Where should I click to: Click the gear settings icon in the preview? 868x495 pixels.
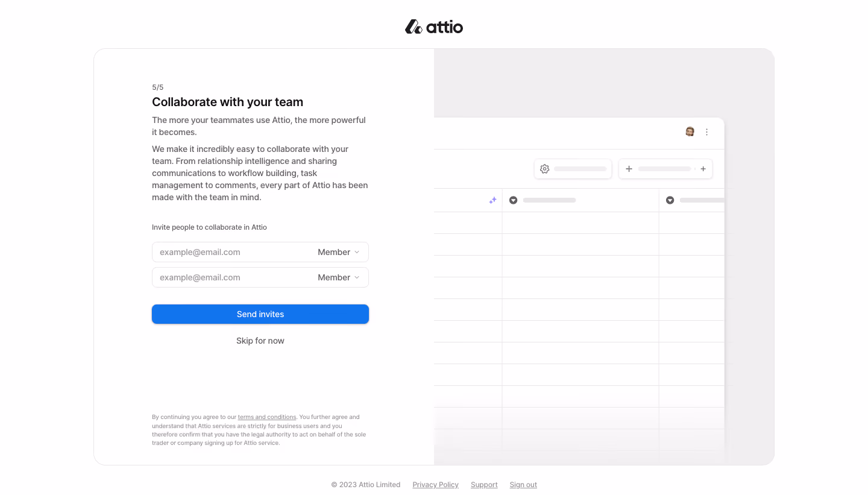pos(544,169)
